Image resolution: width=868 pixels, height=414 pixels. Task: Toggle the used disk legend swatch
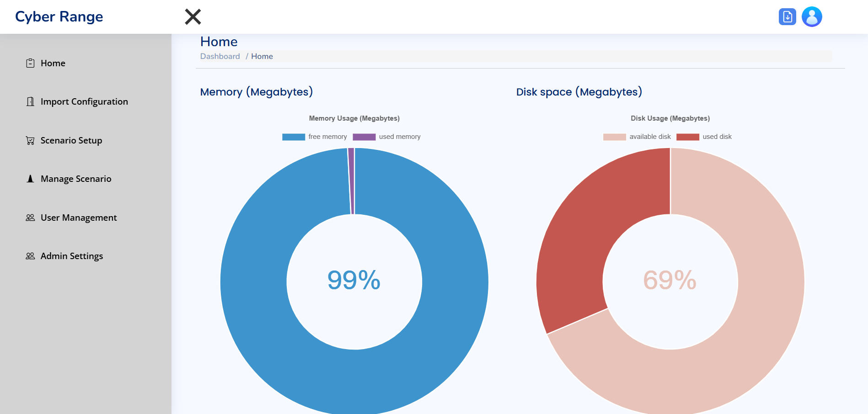687,137
